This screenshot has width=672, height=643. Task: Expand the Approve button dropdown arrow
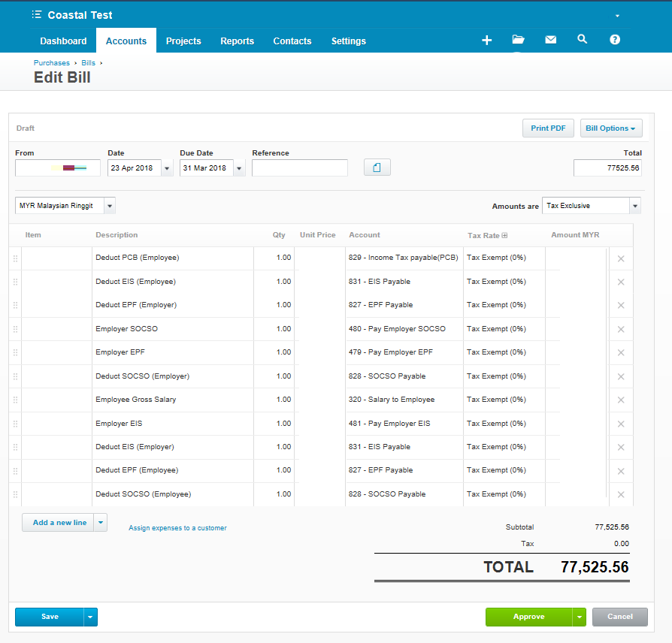pos(579,617)
